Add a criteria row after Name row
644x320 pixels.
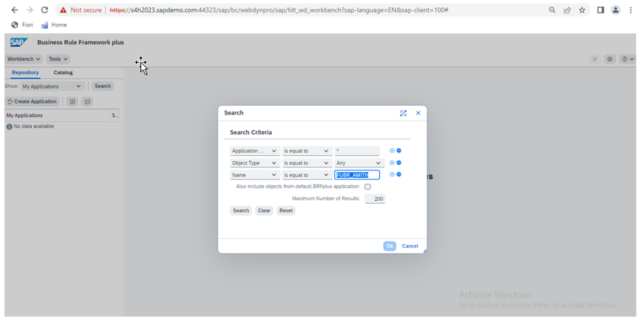coord(392,175)
